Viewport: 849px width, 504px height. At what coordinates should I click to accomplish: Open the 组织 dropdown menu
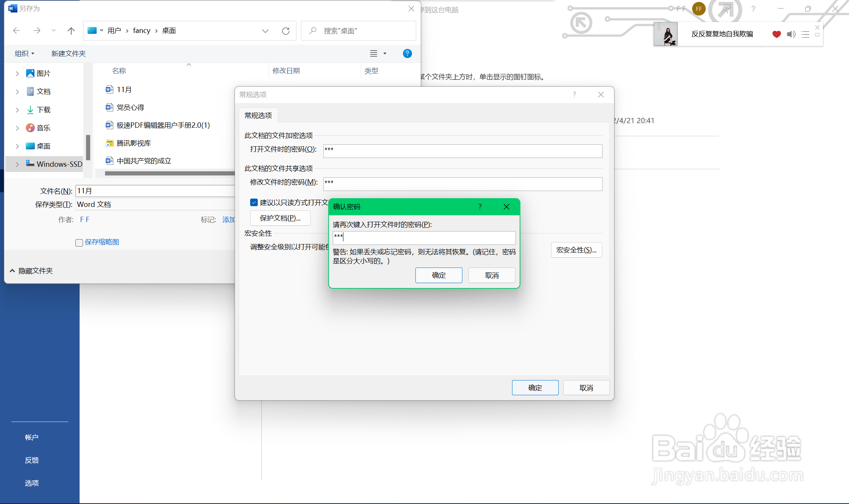pos(24,53)
